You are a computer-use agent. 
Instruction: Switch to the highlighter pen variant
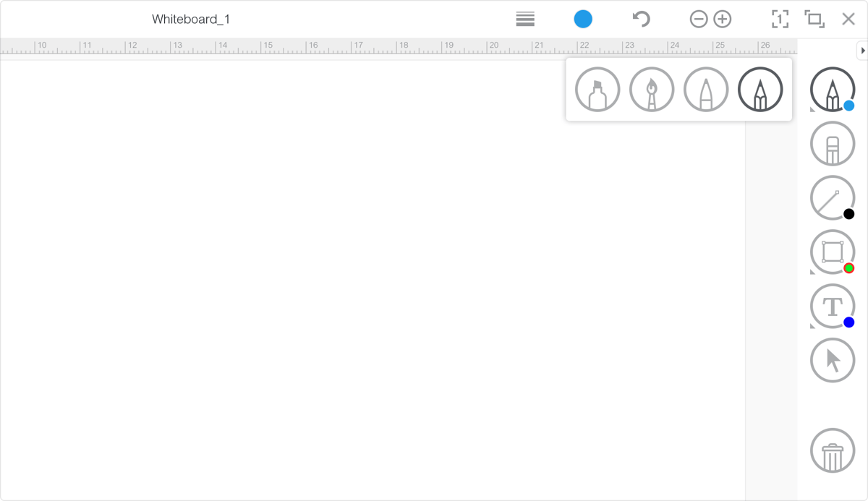[597, 89]
